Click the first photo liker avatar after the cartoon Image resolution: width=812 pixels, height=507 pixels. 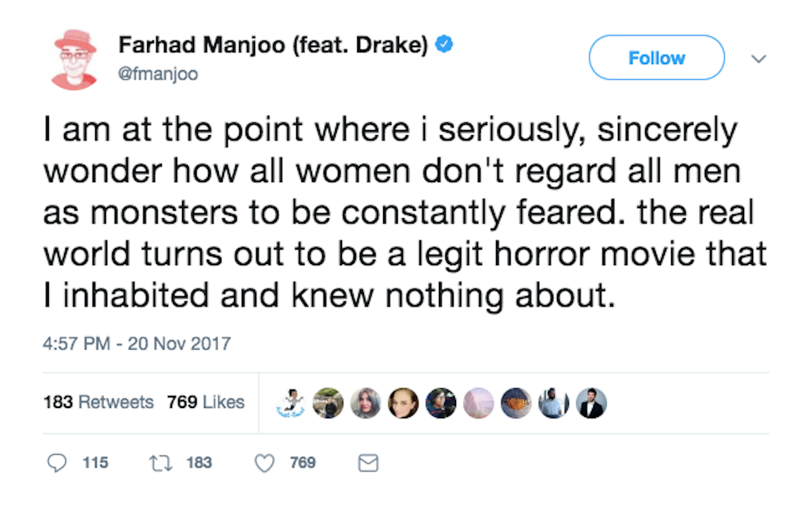tap(329, 403)
